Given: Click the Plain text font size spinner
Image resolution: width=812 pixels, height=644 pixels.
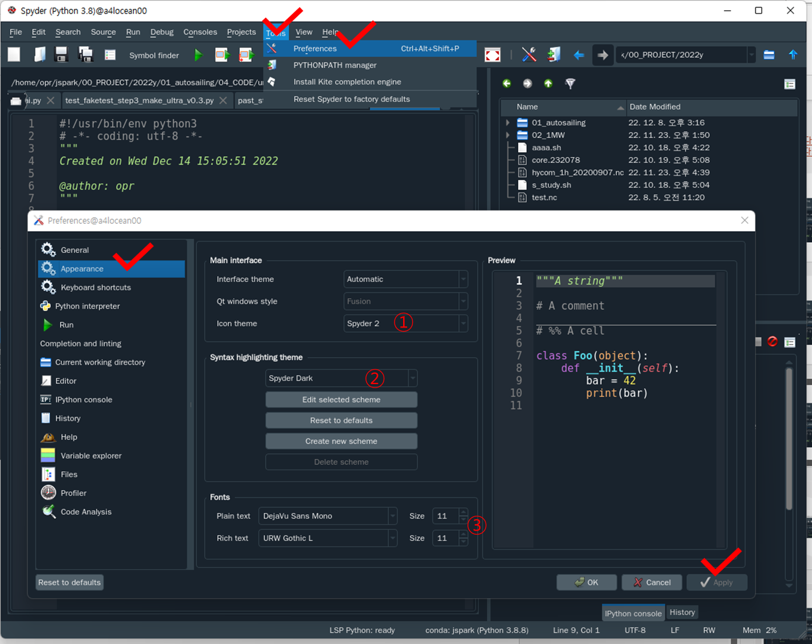Looking at the screenshot, I should (x=450, y=516).
